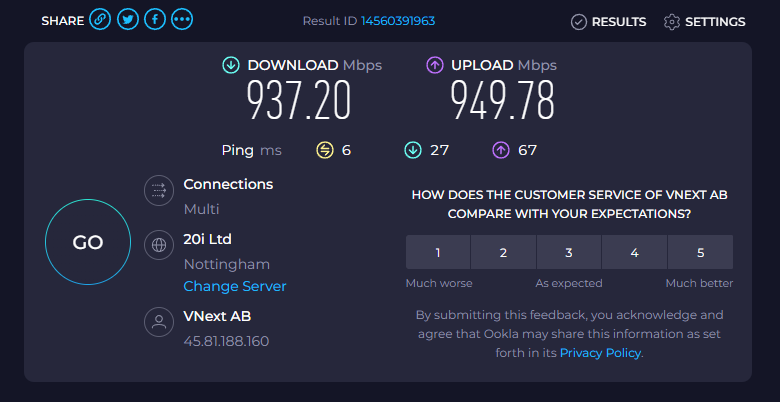The height and width of the screenshot is (402, 780).
Task: Choose rating 5 Much better
Action: tap(700, 253)
